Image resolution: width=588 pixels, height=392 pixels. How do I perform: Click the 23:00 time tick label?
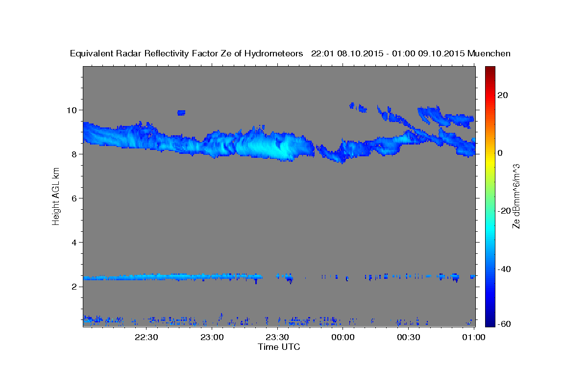click(212, 337)
